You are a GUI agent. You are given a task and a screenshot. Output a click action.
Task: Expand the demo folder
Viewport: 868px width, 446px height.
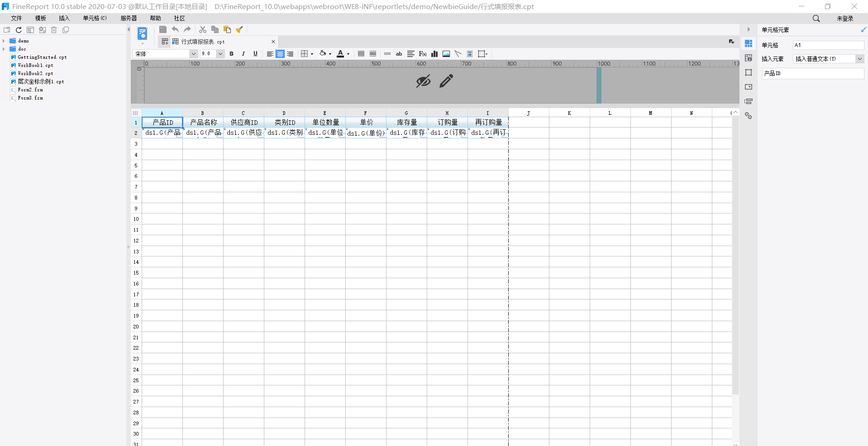pyautogui.click(x=4, y=41)
